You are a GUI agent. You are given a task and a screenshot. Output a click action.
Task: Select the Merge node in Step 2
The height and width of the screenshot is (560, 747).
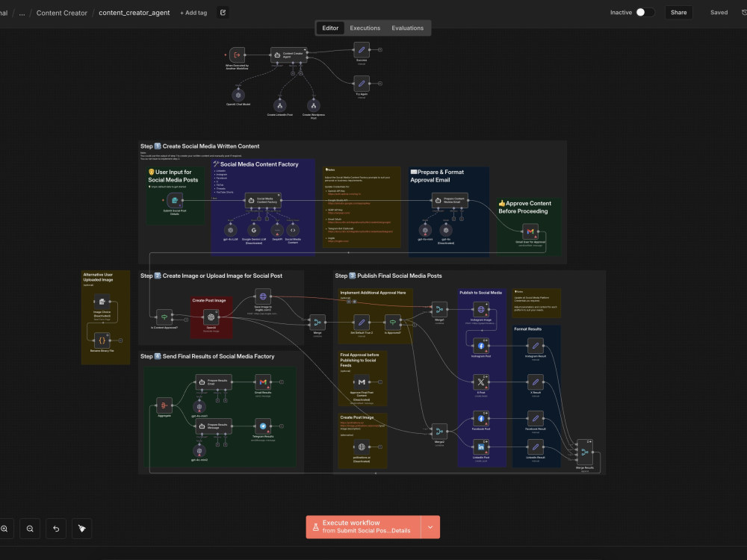tap(317, 323)
